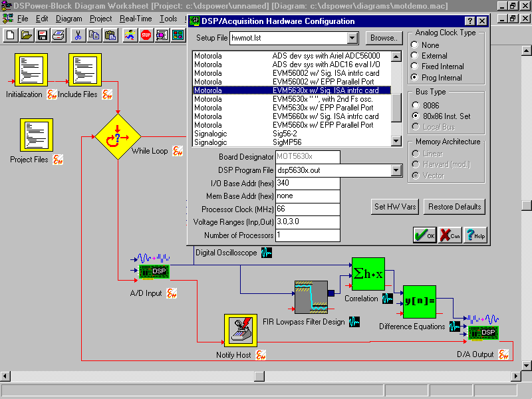
Task: Click the worksheet vertical scrollbar thumb
Action: 526,205
